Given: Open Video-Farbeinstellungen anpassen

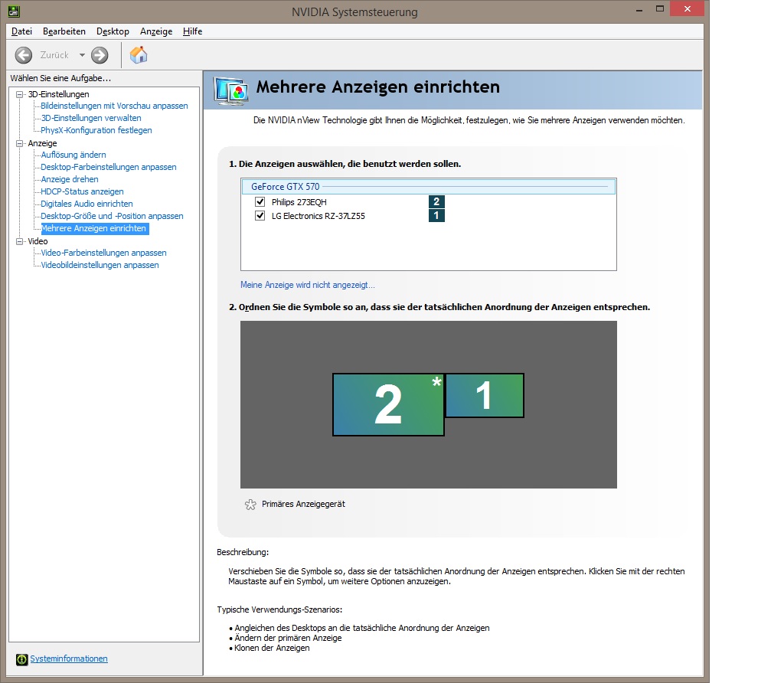Looking at the screenshot, I should (x=103, y=253).
